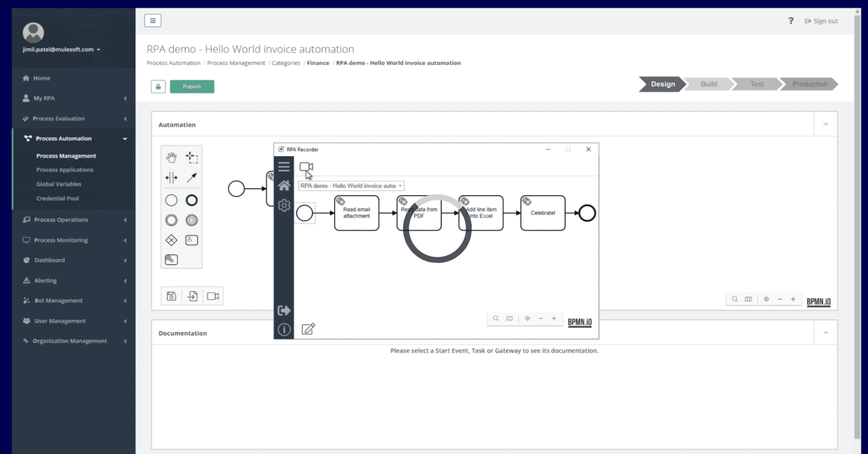The height and width of the screenshot is (454, 868).
Task: Click the logout arrow icon in RPA Recorder
Action: tap(284, 310)
